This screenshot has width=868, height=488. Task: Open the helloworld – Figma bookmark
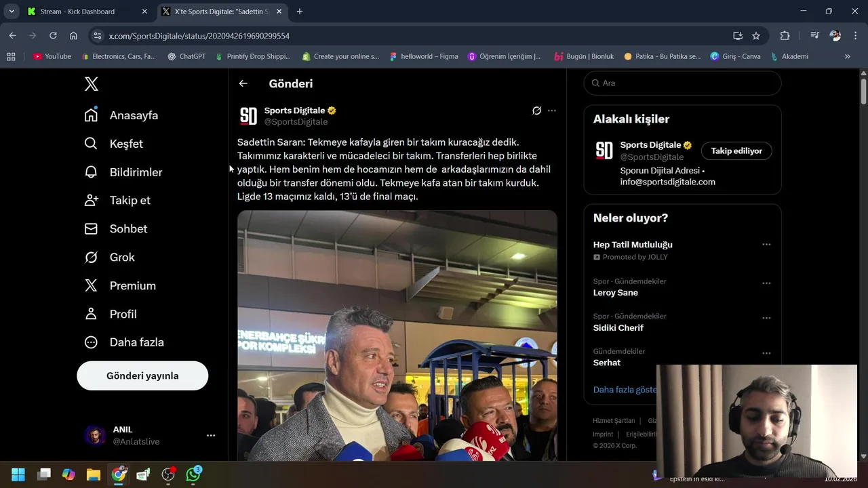pyautogui.click(x=424, y=56)
